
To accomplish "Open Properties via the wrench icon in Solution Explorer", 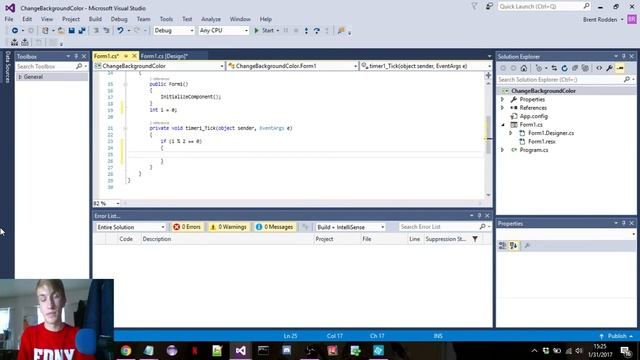I will coord(609,68).
